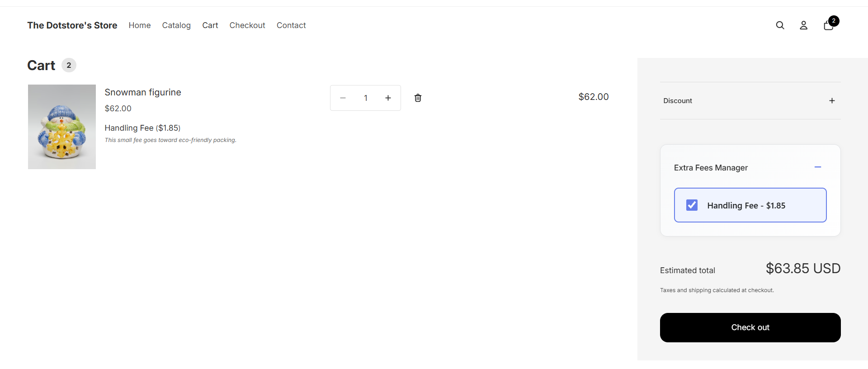Open the Checkout navigation link

tap(247, 25)
